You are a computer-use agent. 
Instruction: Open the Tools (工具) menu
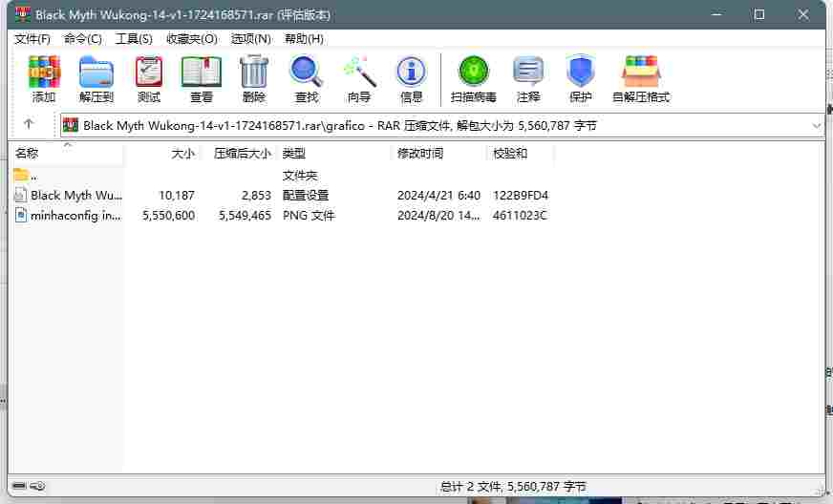(x=134, y=39)
